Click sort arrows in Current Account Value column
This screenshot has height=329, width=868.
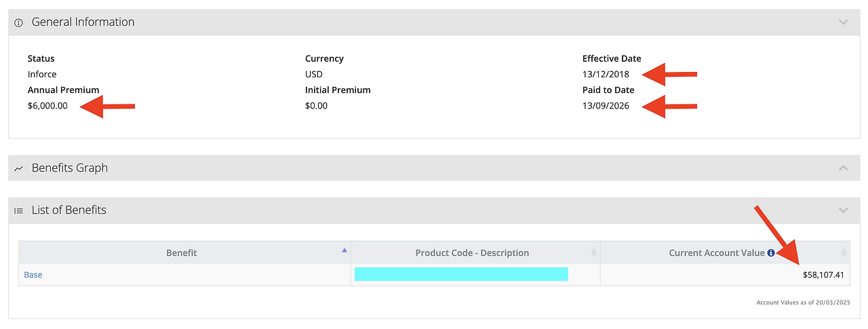tap(844, 253)
